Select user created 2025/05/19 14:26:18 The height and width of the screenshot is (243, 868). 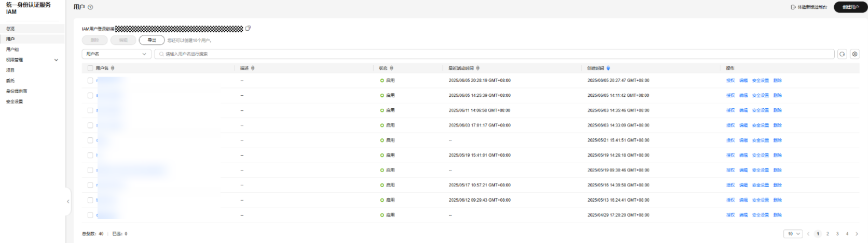[90, 155]
